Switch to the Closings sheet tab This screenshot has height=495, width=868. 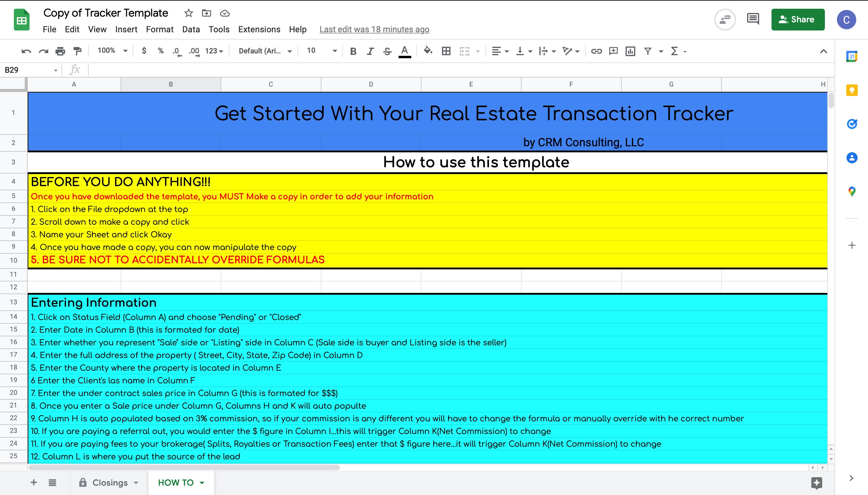pos(110,482)
